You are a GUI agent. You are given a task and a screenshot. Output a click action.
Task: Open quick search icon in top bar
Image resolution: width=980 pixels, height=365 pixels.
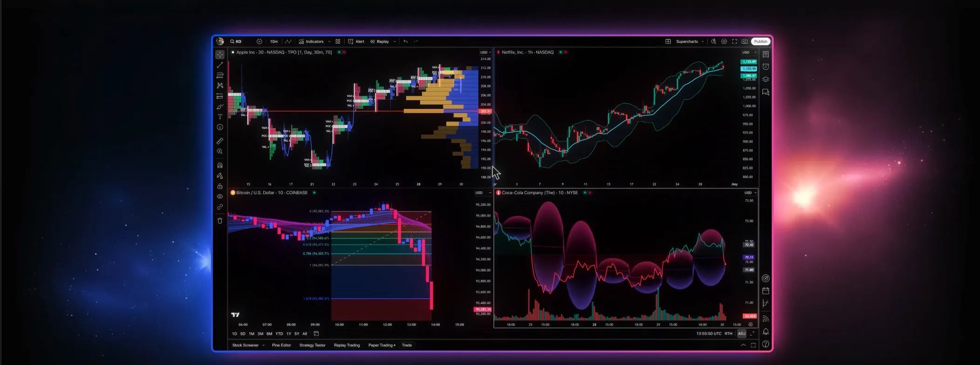pos(714,41)
